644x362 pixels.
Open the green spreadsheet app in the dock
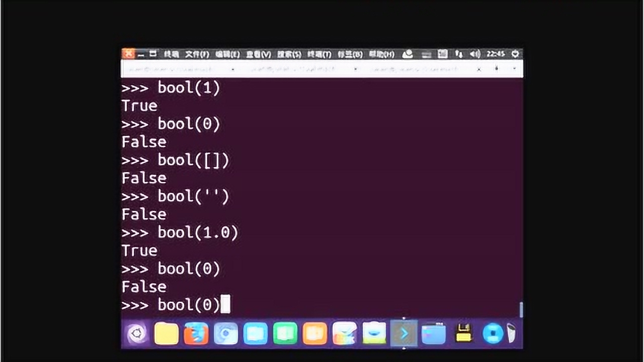285,334
